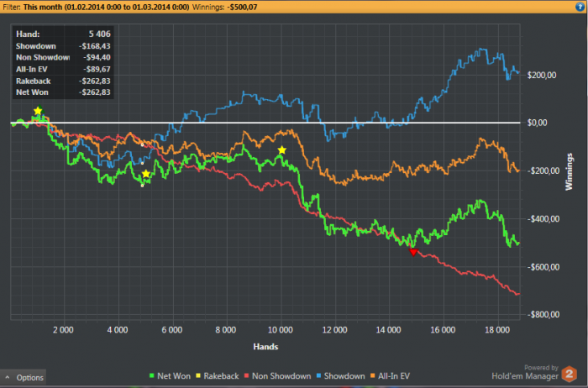588x388 pixels.
Task: Click the -$200,00 axis label
Action: (x=543, y=170)
